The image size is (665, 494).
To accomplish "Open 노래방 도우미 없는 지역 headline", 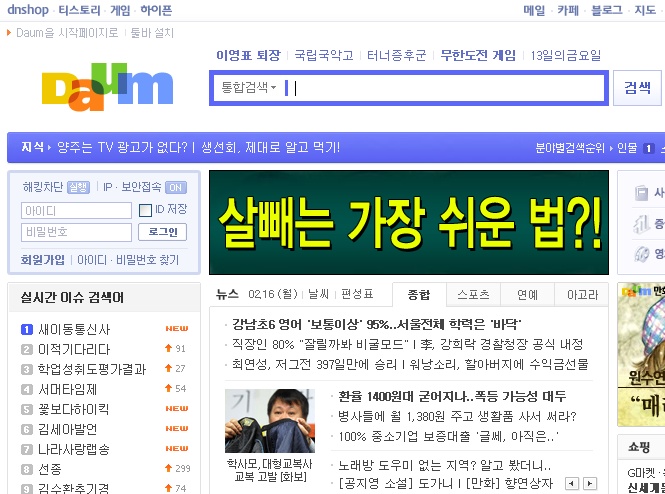I will pyautogui.click(x=444, y=466).
